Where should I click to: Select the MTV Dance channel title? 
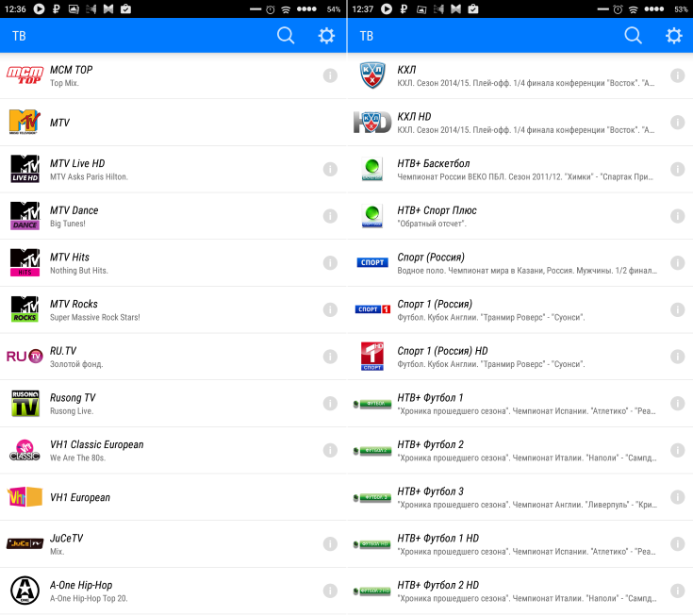pos(74,210)
